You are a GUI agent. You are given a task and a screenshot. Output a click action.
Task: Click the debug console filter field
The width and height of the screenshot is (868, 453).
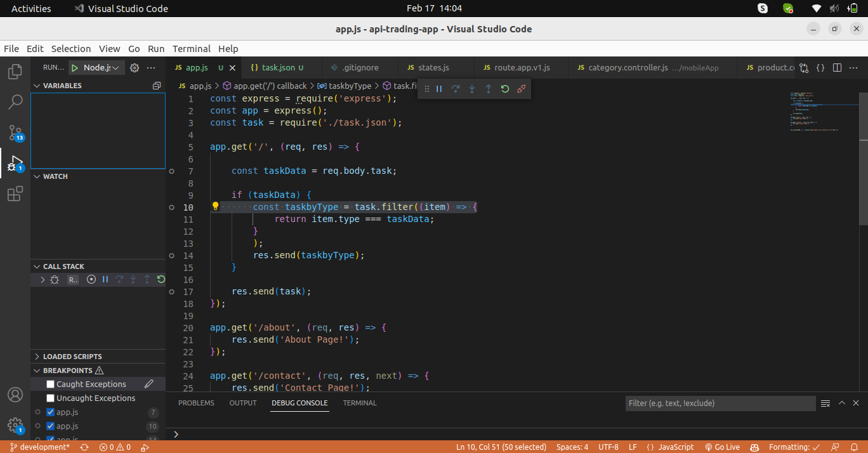coord(720,403)
